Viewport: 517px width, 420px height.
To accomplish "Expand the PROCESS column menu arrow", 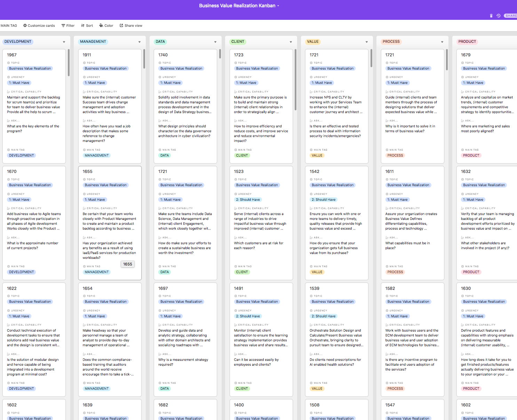I will pos(442,42).
